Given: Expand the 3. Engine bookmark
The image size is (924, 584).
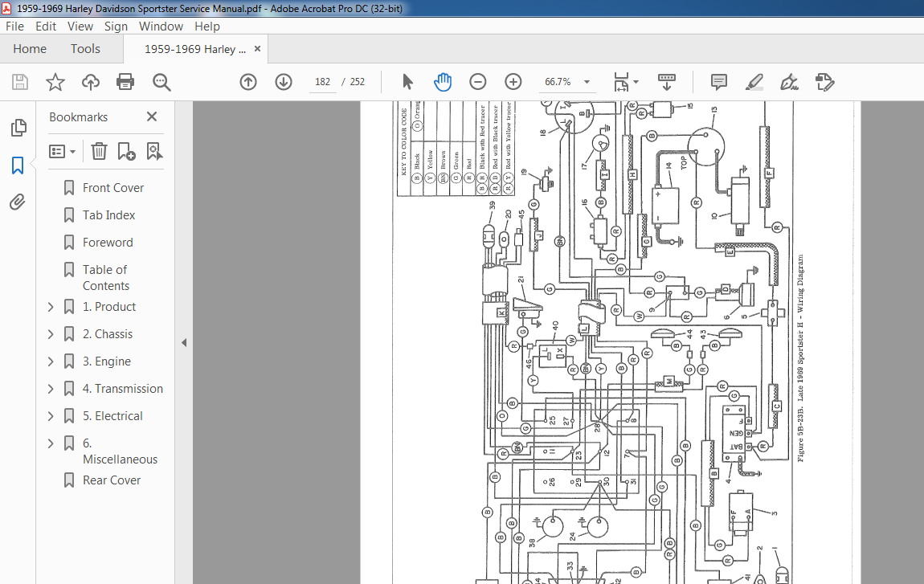Looking at the screenshot, I should (x=51, y=361).
